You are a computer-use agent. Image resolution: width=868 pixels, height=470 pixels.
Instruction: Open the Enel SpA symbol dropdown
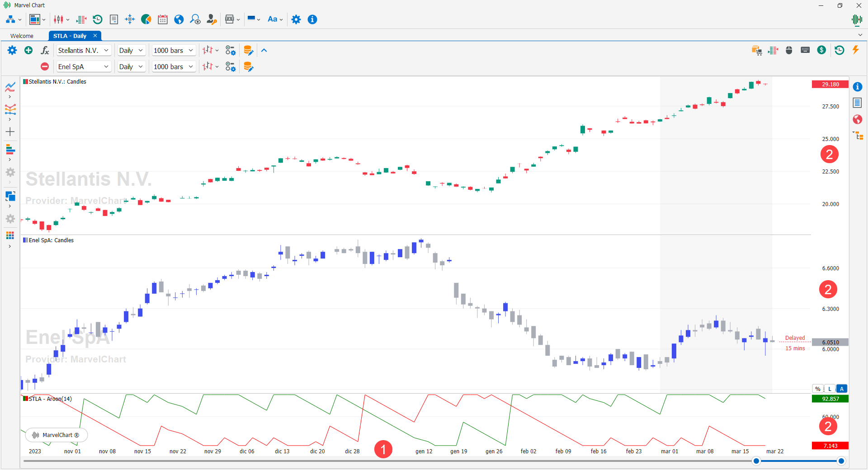point(84,66)
